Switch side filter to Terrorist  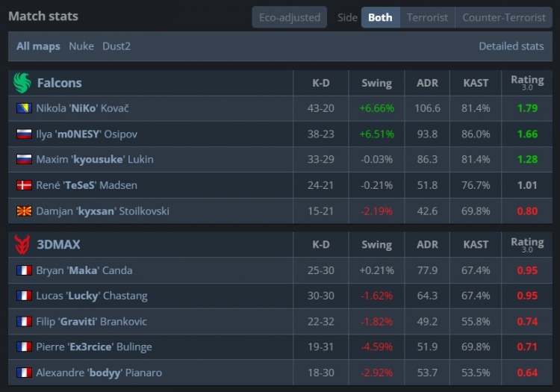click(x=428, y=17)
